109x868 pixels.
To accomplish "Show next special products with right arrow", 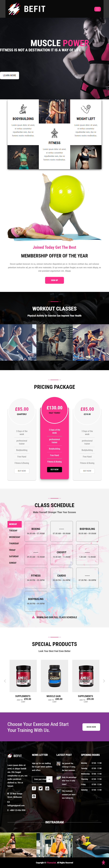I will coord(104,681).
